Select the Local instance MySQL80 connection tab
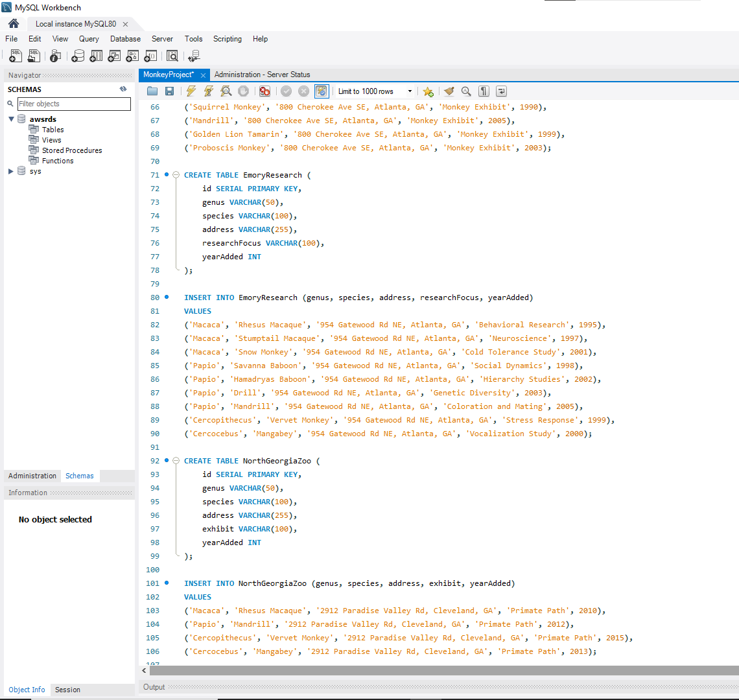The width and height of the screenshot is (739, 700). pyautogui.click(x=75, y=23)
